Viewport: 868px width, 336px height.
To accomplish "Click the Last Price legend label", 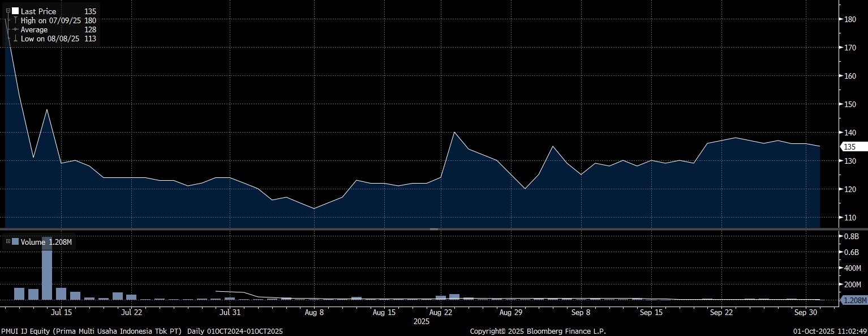I will coord(38,11).
